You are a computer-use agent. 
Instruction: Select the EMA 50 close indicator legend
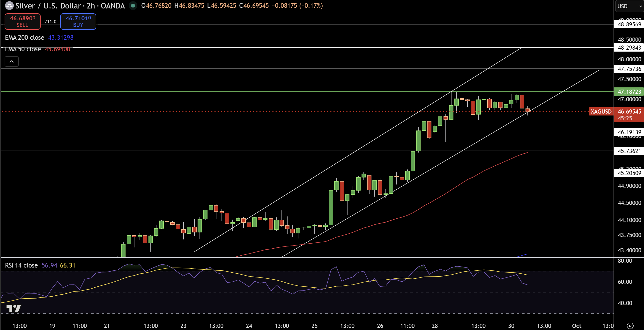pos(23,49)
